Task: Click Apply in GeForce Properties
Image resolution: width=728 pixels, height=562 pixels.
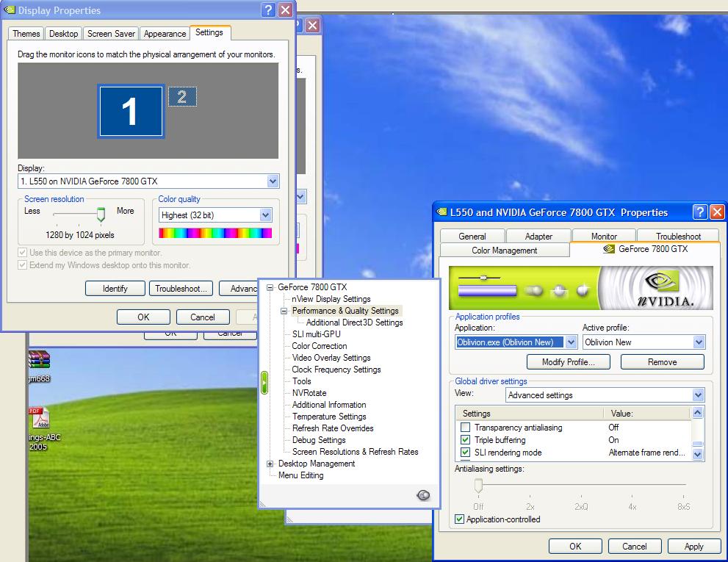Action: (693, 547)
